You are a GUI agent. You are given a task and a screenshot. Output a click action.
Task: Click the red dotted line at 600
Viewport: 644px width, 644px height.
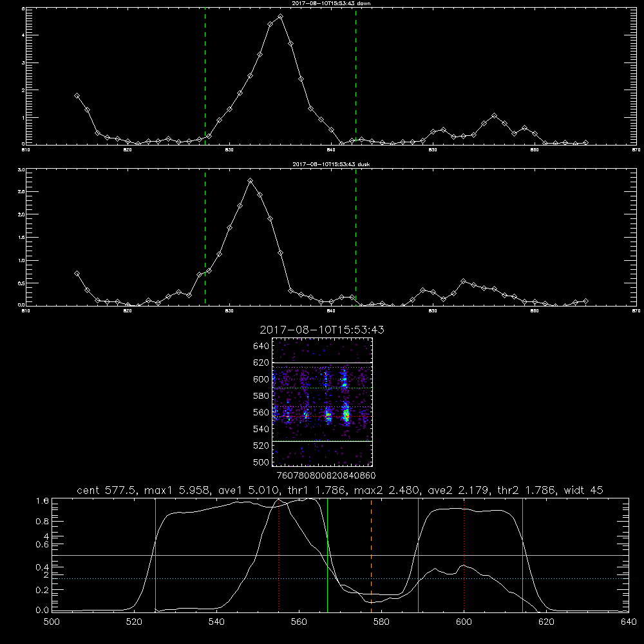click(464, 554)
